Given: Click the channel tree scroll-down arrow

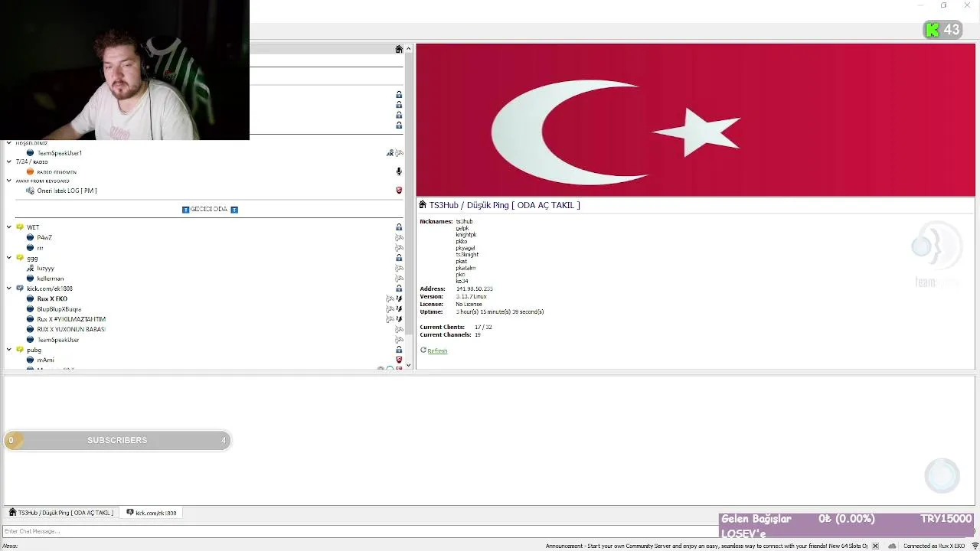Looking at the screenshot, I should (408, 365).
